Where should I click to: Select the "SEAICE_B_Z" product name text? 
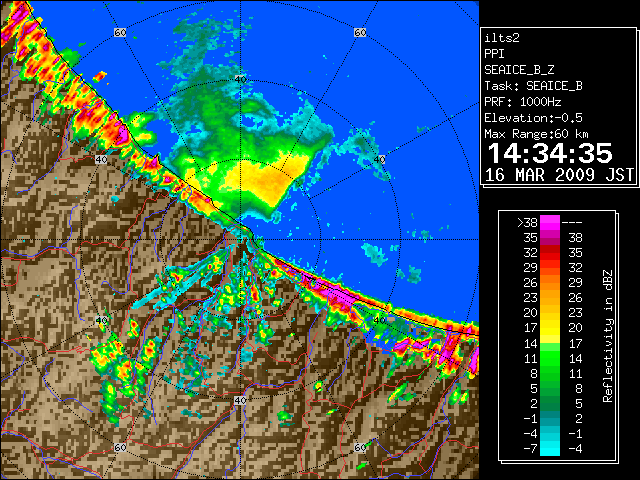click(x=519, y=70)
